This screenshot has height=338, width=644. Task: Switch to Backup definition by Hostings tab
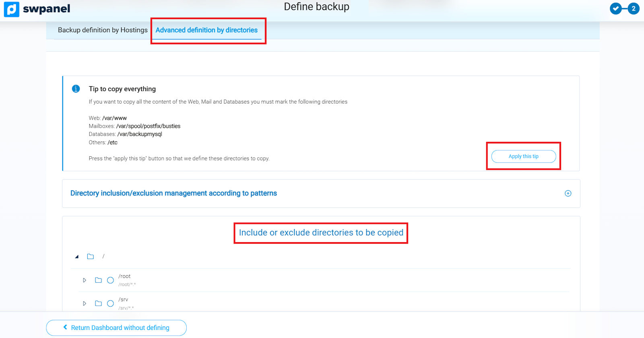coord(103,30)
